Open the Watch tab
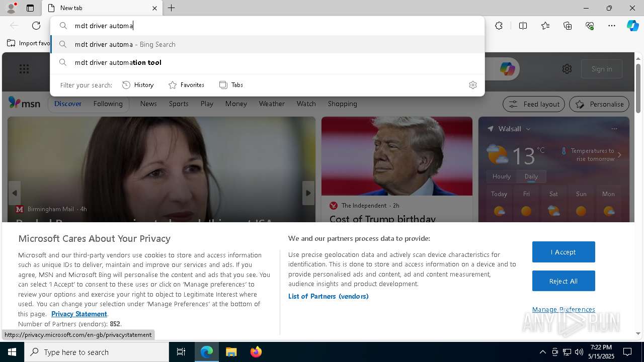 306,104
